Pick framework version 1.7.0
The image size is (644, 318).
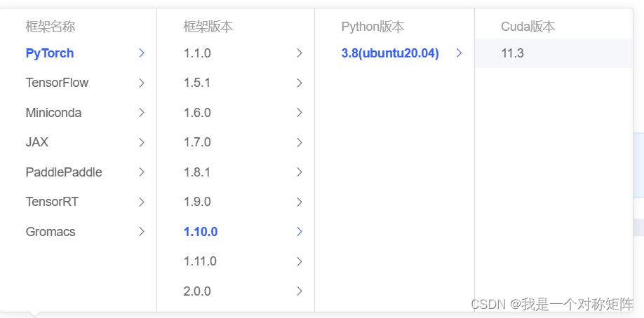(x=197, y=142)
